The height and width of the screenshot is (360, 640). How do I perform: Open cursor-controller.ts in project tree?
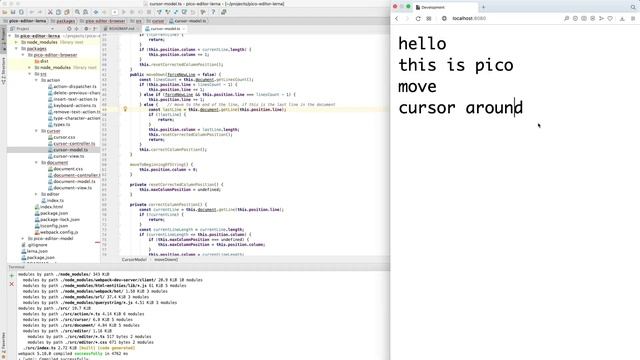coord(71,144)
